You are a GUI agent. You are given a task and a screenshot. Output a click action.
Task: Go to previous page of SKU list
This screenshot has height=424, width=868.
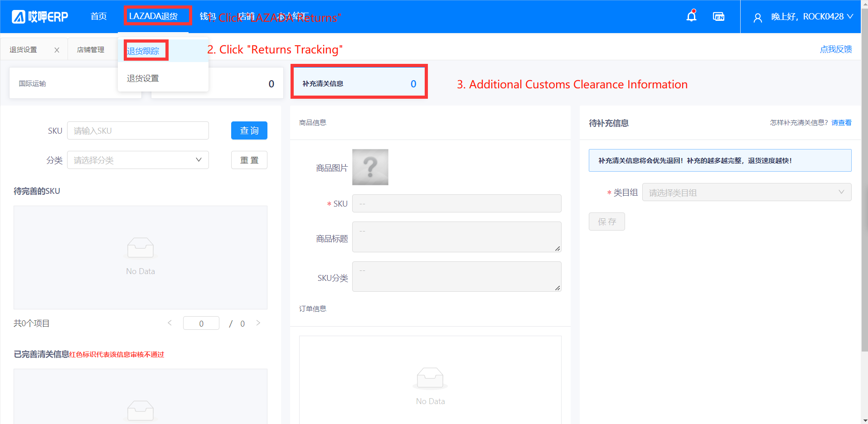(x=170, y=323)
